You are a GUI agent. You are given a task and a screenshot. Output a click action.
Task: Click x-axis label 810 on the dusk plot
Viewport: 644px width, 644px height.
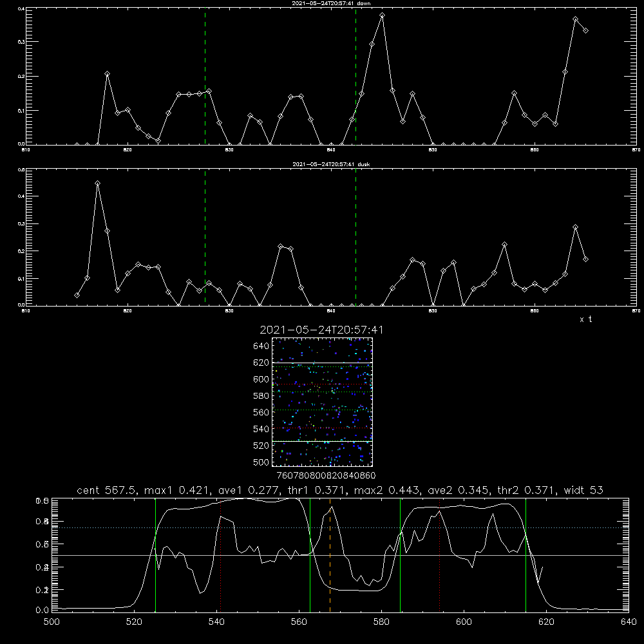click(26, 311)
